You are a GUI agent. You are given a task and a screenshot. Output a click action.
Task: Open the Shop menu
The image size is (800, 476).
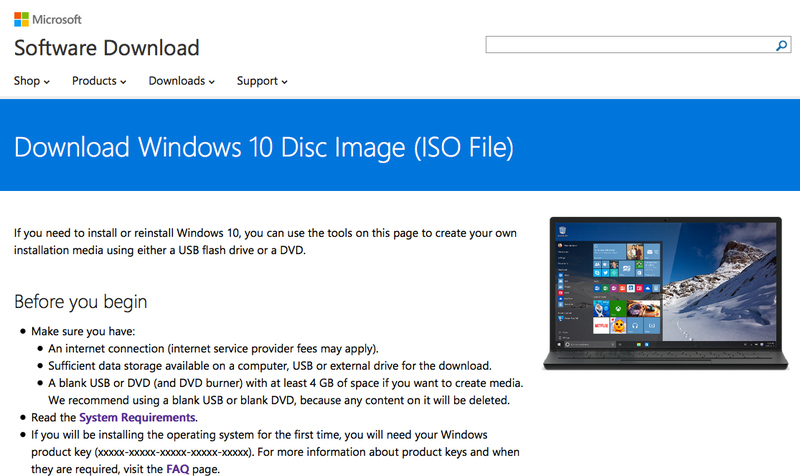coord(32,81)
